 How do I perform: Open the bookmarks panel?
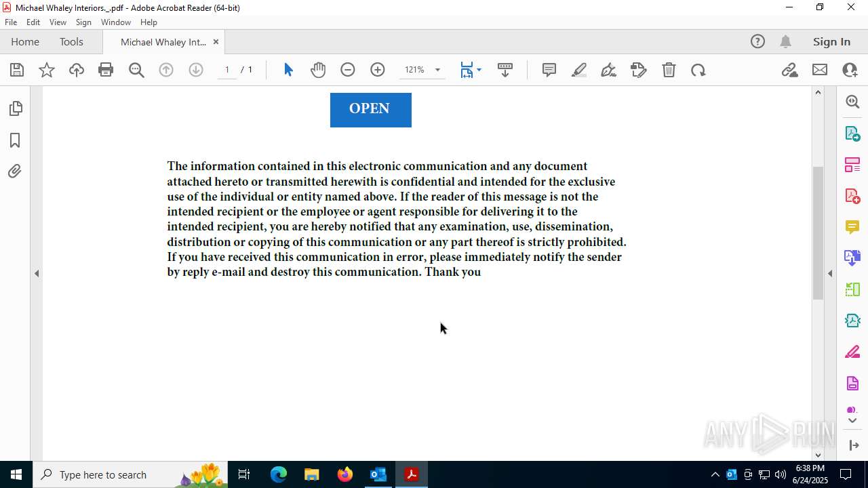15,140
